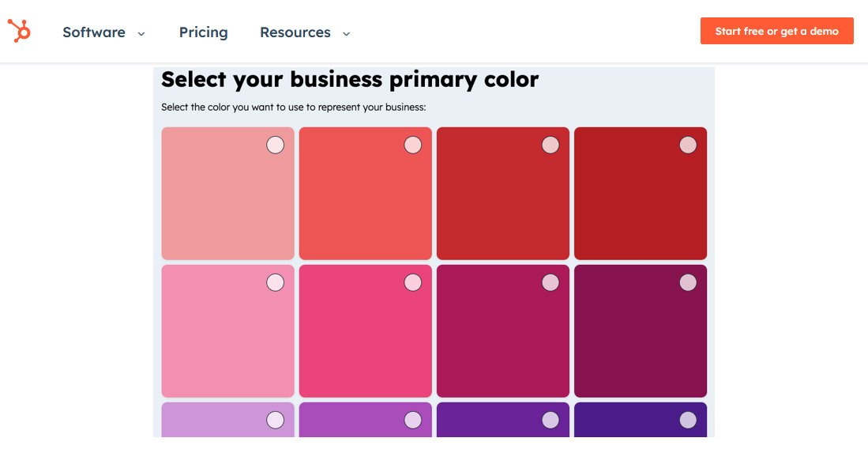Click the HubSpot sprocket logo
Viewport: 868px width, 453px height.
(x=19, y=31)
